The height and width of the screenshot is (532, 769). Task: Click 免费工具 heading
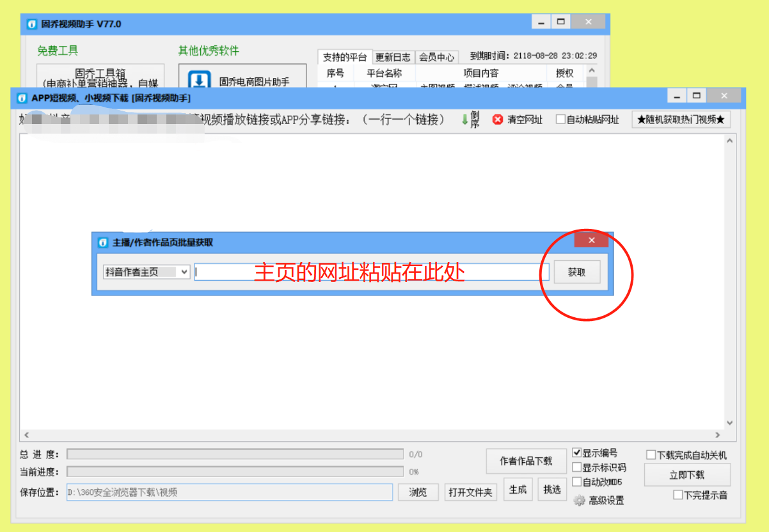point(58,51)
